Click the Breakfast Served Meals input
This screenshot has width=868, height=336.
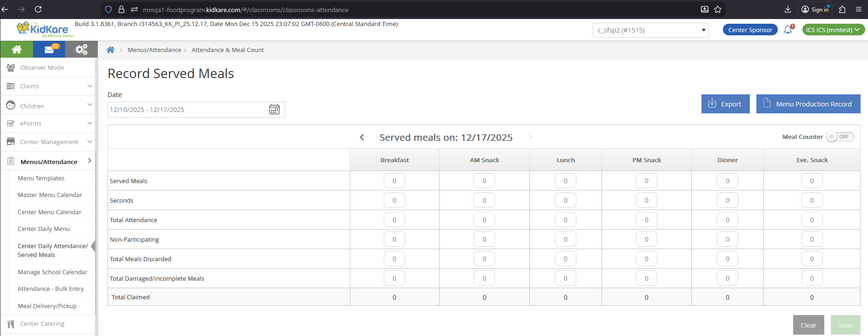[394, 181]
